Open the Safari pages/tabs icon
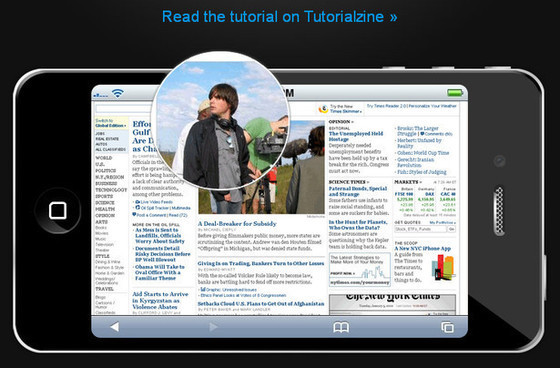Viewport: 560px width, 368px height. pyautogui.click(x=448, y=327)
